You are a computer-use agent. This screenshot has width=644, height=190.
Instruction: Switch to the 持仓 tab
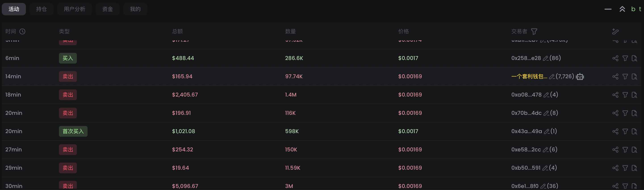42,9
